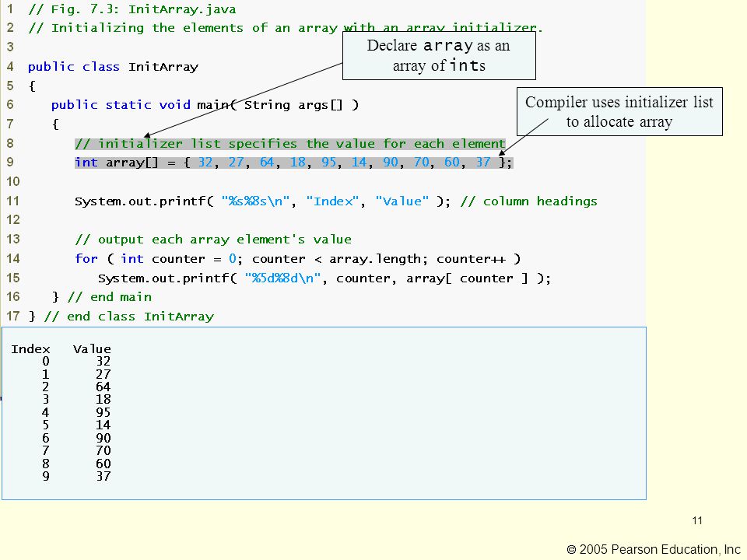Viewport: 747px width, 560px height.
Task: Click the slide page number 11
Action: (x=697, y=520)
